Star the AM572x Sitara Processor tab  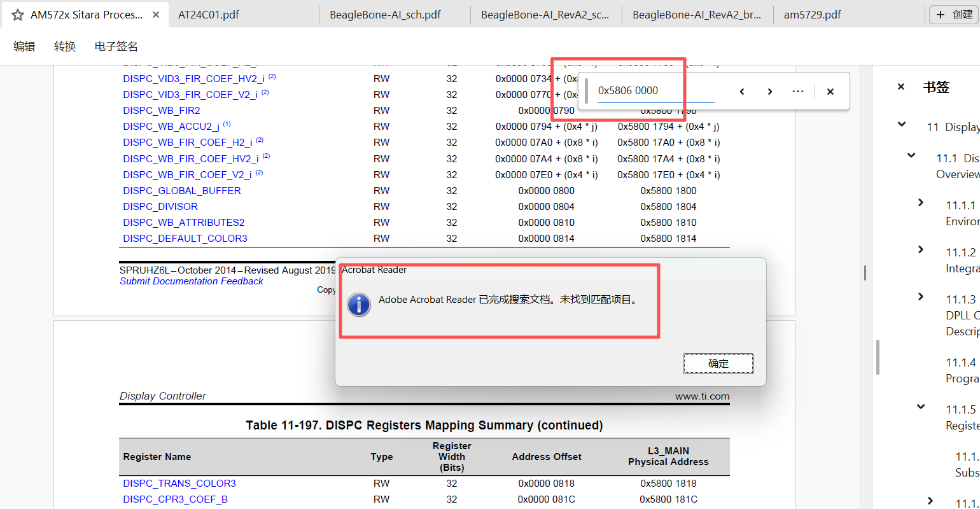[x=18, y=15]
